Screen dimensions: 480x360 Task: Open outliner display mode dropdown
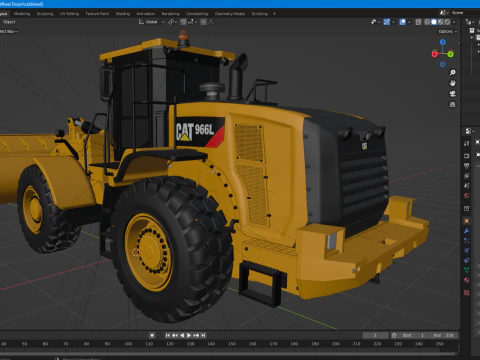469,22
